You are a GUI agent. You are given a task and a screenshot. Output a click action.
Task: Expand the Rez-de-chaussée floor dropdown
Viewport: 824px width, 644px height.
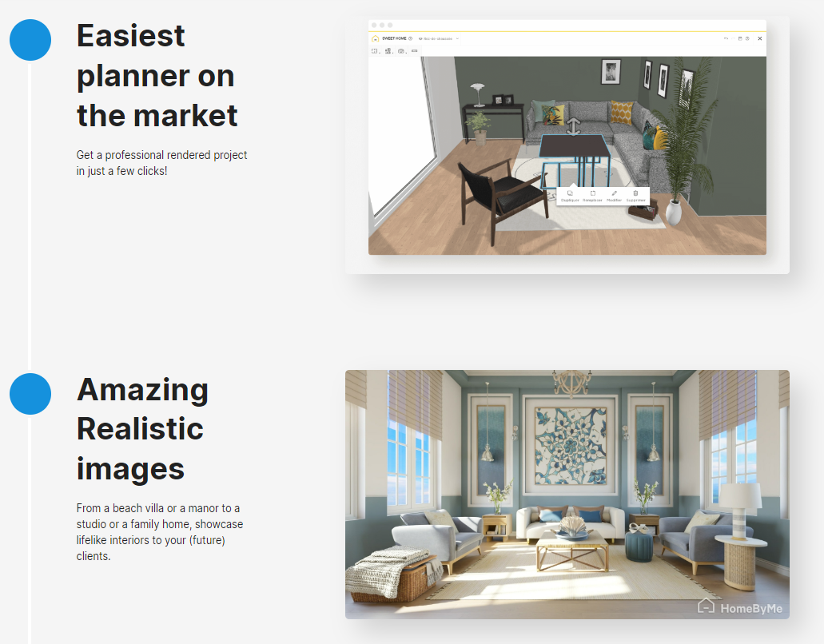tap(439, 38)
